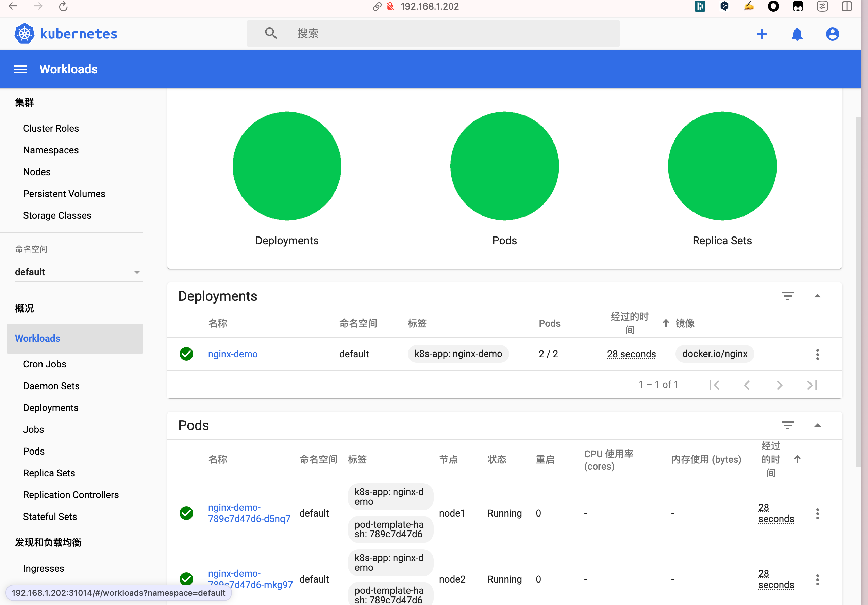The height and width of the screenshot is (605, 868).
Task: Open Replica Sets in sidebar
Action: click(x=49, y=473)
